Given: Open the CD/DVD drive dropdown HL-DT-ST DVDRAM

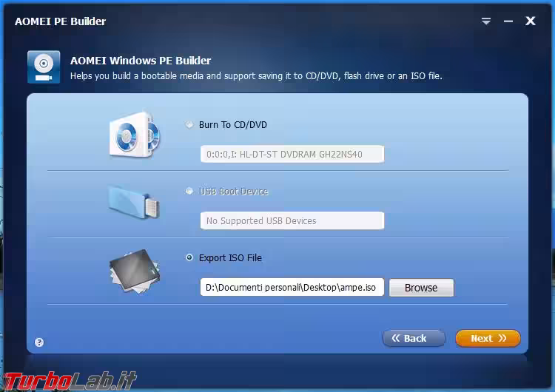Looking at the screenshot, I should pos(292,155).
